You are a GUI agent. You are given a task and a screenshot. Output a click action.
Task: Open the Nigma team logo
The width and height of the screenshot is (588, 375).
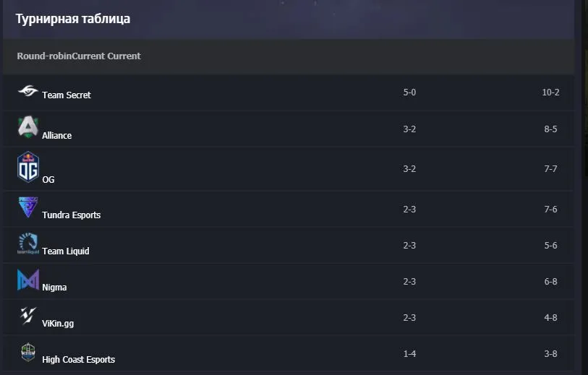[28, 280]
